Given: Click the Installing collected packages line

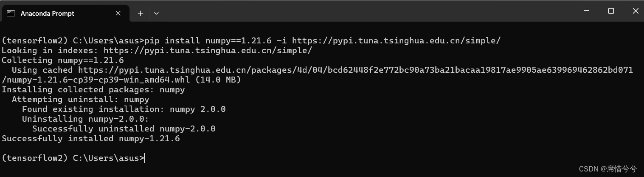Looking at the screenshot, I should (93, 90).
